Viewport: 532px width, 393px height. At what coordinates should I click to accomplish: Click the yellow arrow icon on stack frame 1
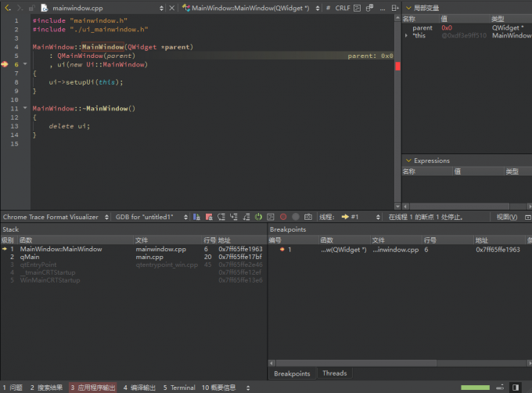click(4, 249)
